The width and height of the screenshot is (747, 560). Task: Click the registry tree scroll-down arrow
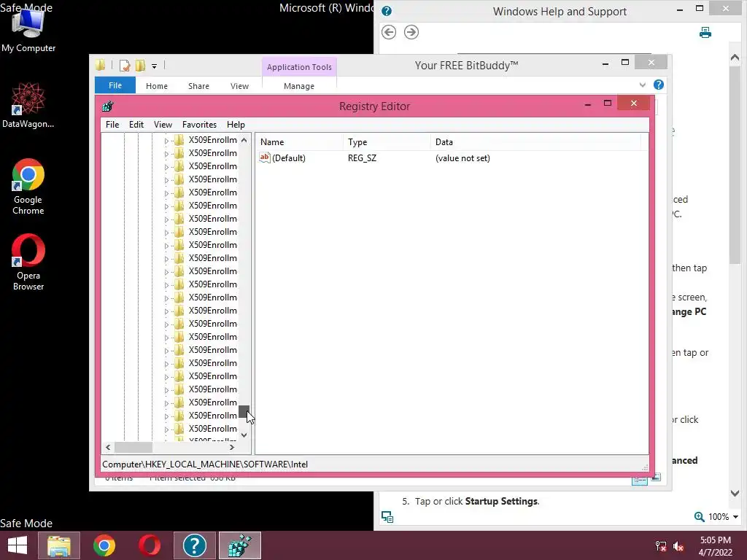tap(244, 435)
